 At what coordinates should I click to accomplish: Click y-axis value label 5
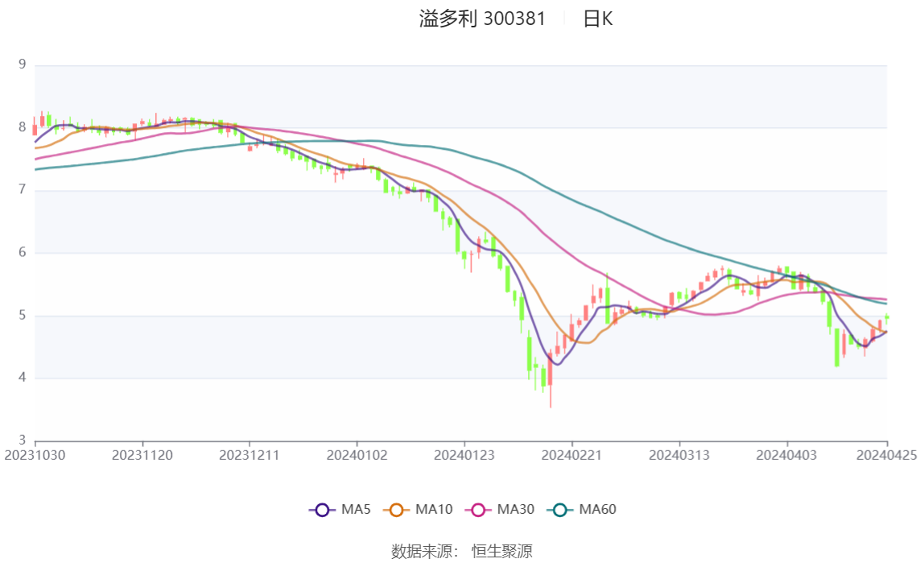(x=23, y=316)
